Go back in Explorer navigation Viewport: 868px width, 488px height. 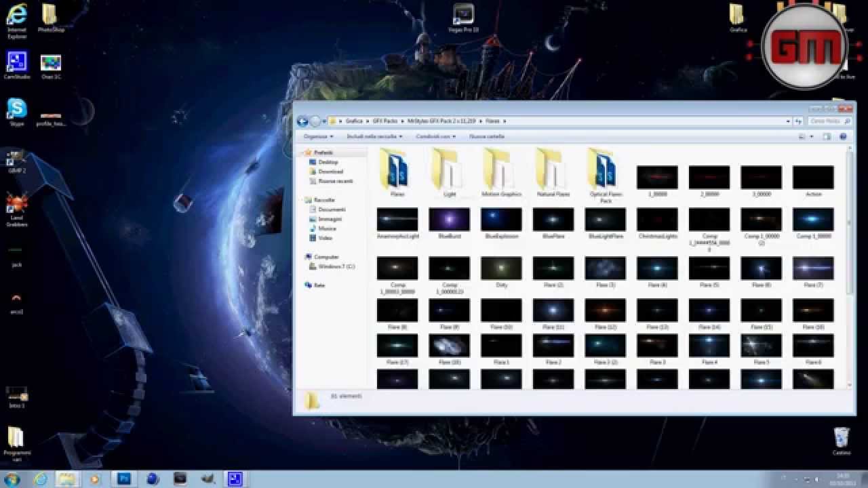pos(303,121)
